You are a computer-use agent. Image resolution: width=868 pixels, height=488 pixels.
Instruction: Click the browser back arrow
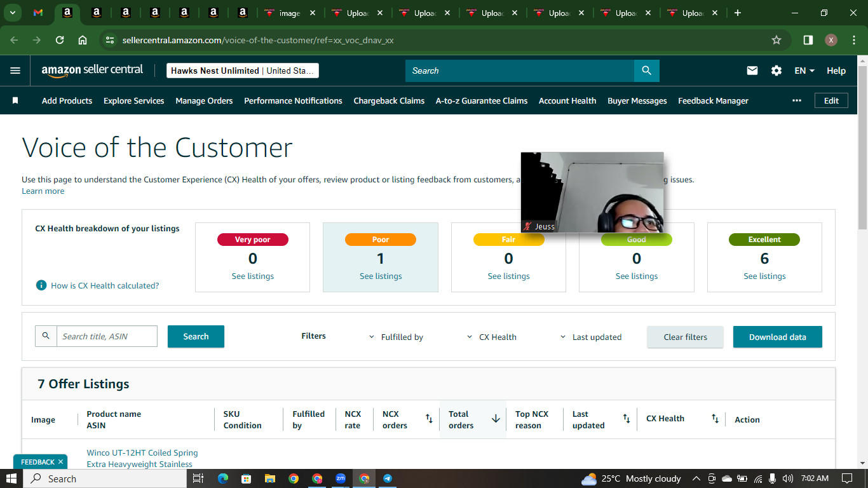[x=15, y=40]
